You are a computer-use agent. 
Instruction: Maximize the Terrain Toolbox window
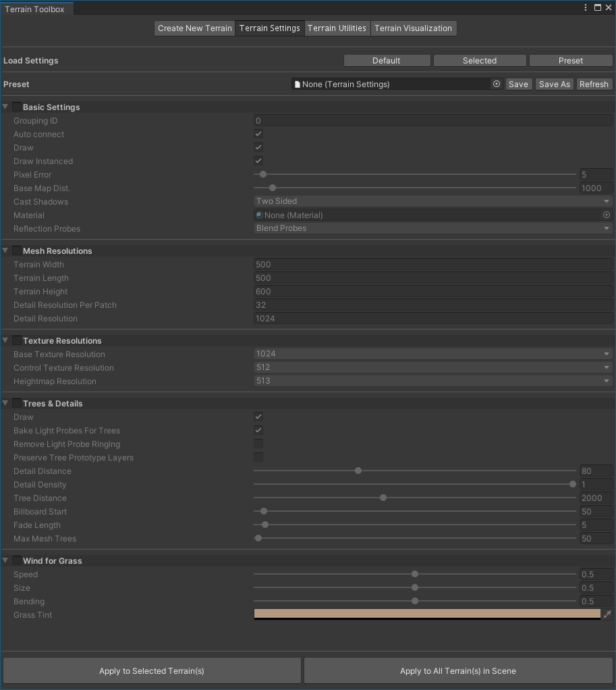[x=597, y=8]
